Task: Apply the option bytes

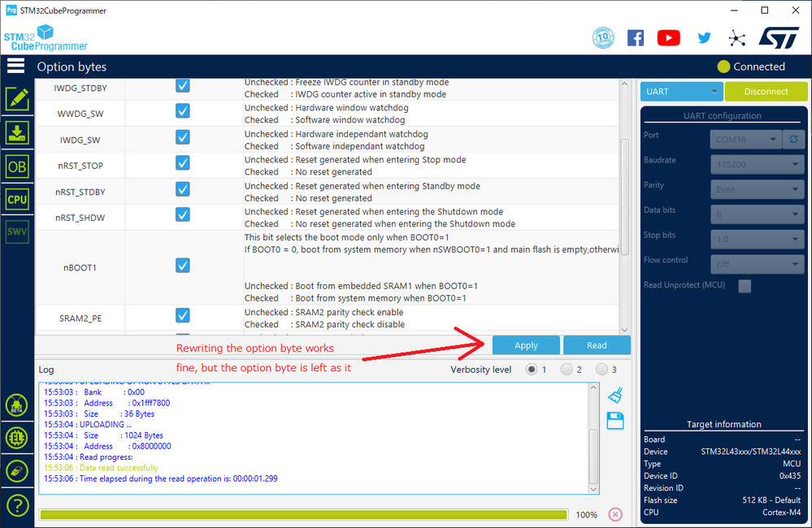Action: coord(526,345)
